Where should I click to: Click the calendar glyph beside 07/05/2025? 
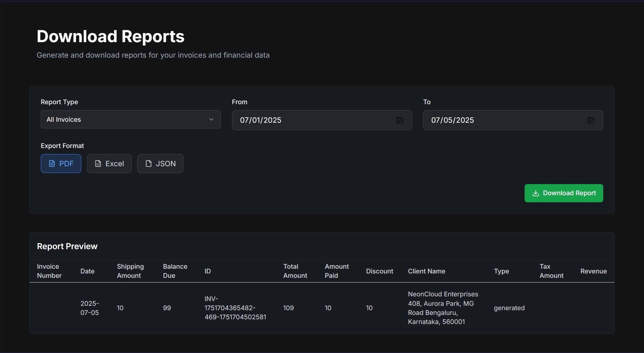[591, 120]
